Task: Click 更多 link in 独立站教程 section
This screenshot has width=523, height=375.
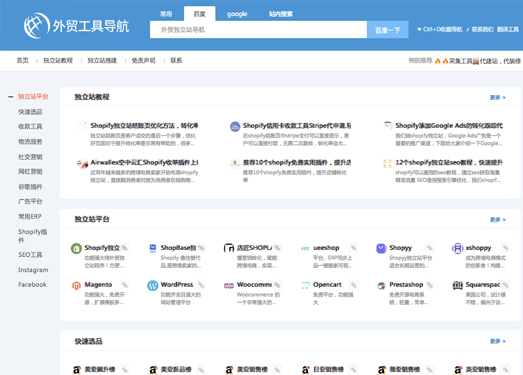Action: point(498,97)
